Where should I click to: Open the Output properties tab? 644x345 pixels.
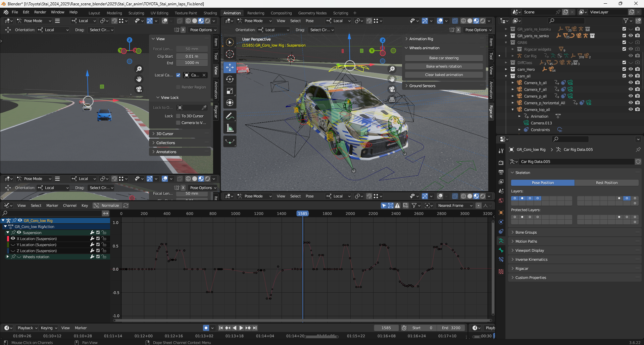(x=501, y=172)
